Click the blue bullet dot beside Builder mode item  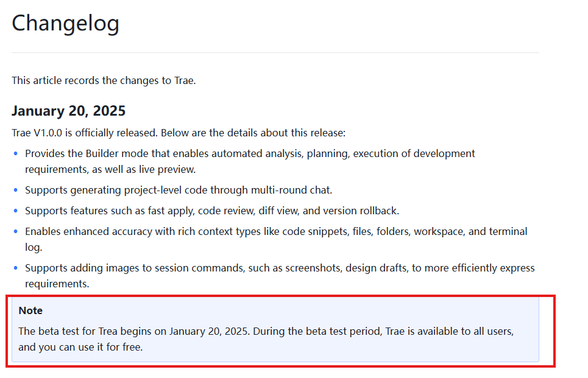click(16, 153)
